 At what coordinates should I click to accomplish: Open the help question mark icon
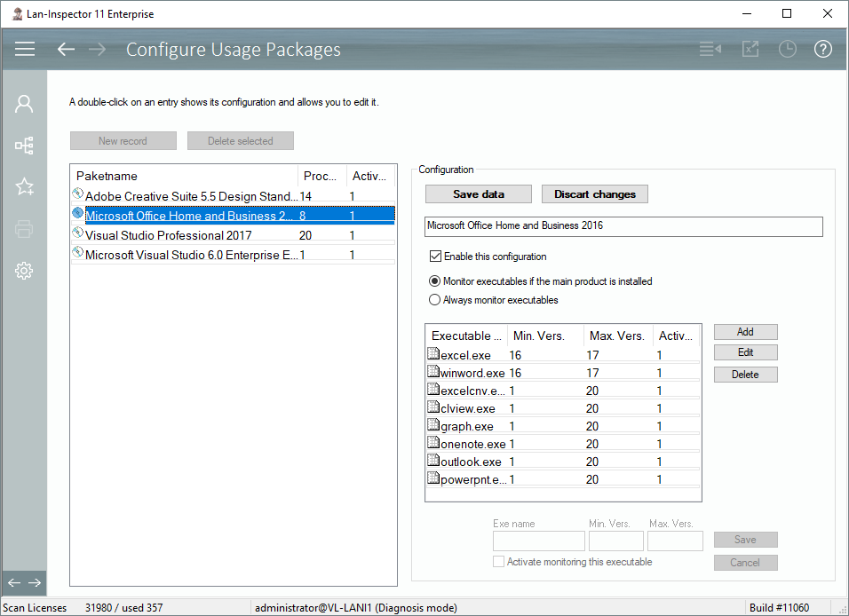(x=822, y=49)
